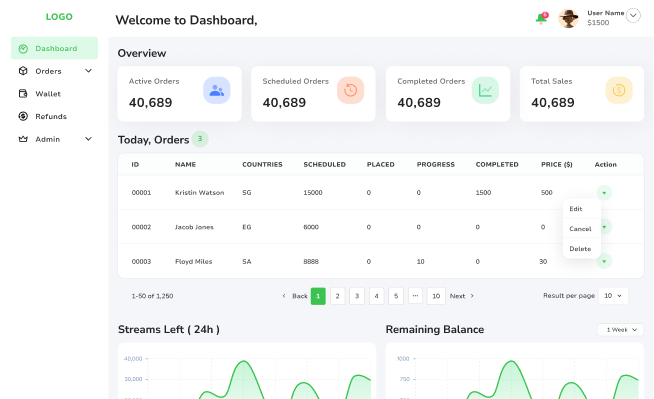This screenshot has width=654, height=399.
Task: Open the action arrow for order 00003
Action: (x=604, y=261)
